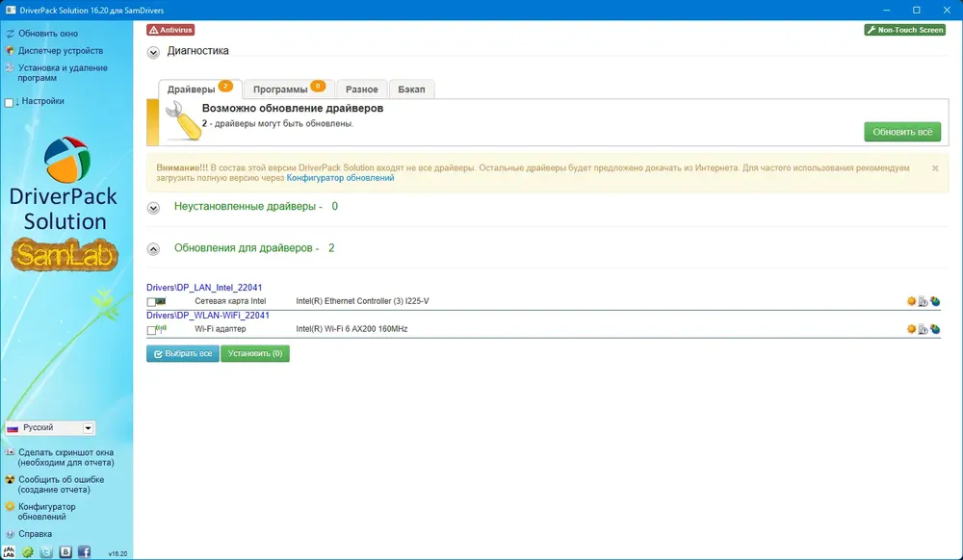Image resolution: width=963 pixels, height=560 pixels.
Task: Enable the Настройки checkbox
Action: pyautogui.click(x=10, y=102)
